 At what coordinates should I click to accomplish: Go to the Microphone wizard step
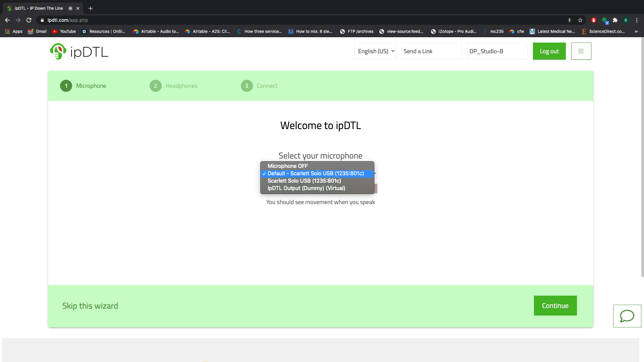[x=83, y=86]
